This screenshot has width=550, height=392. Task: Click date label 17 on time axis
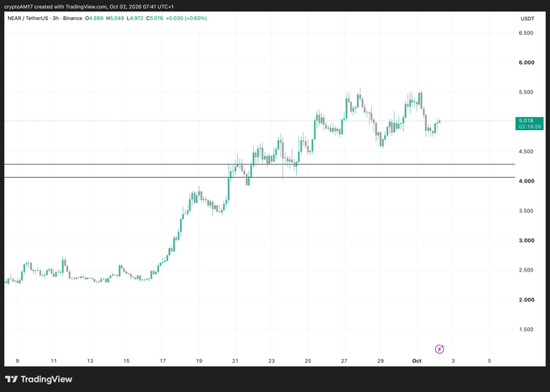coord(163,360)
